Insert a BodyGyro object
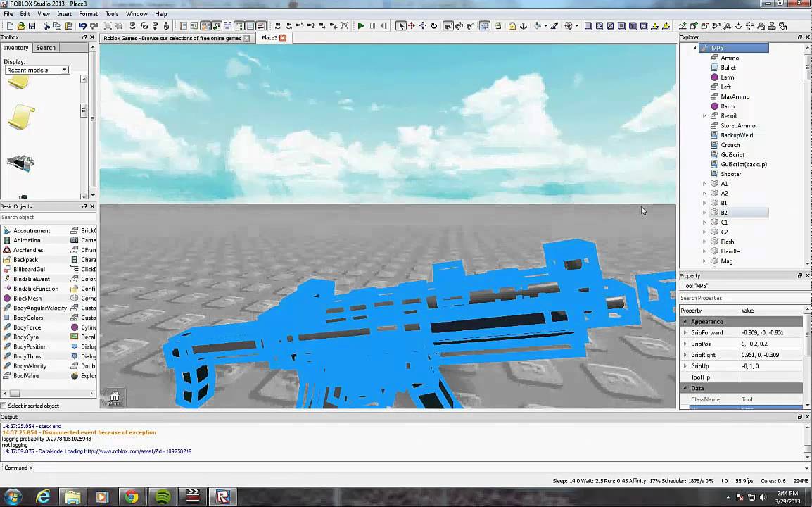 (26, 337)
